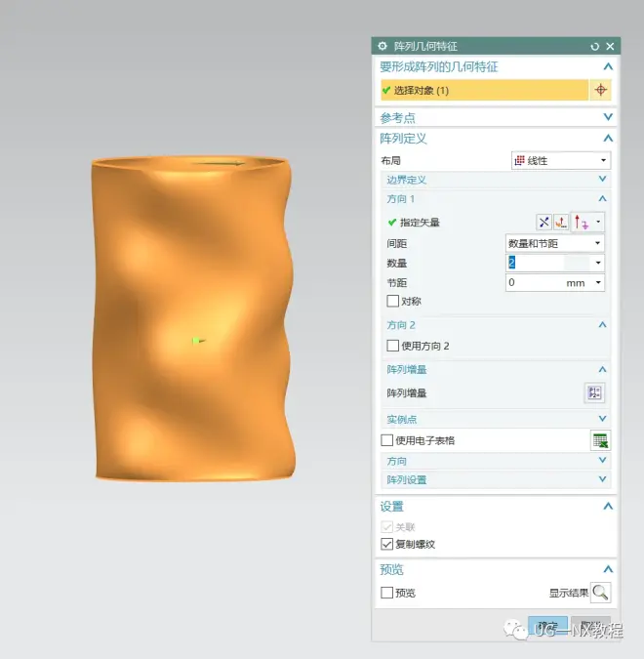Click the 确定 (OK) button
This screenshot has width=644, height=659.
pos(547,627)
